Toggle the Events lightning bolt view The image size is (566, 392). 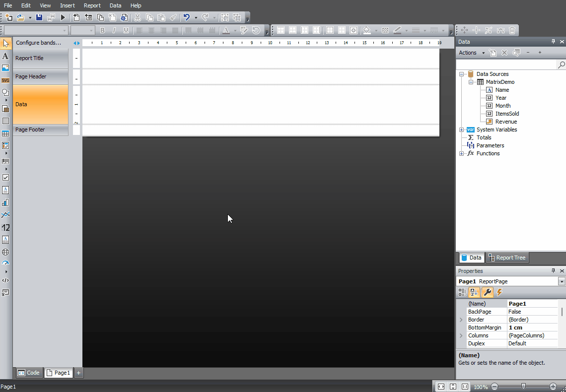(499, 292)
